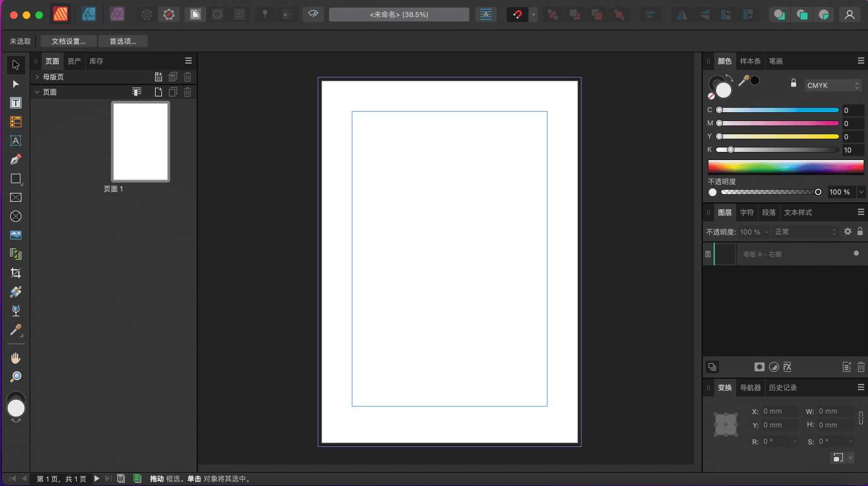Switch to the 历史记录 tab

point(782,388)
